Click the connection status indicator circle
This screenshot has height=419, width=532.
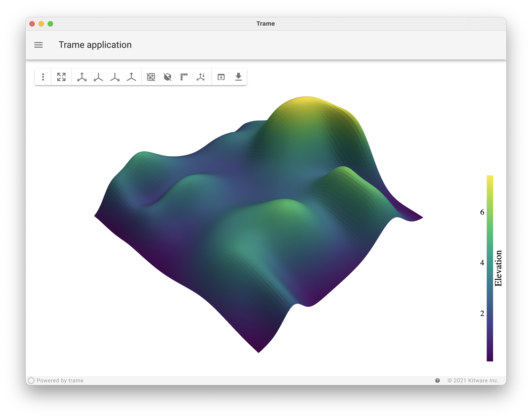pos(31,381)
